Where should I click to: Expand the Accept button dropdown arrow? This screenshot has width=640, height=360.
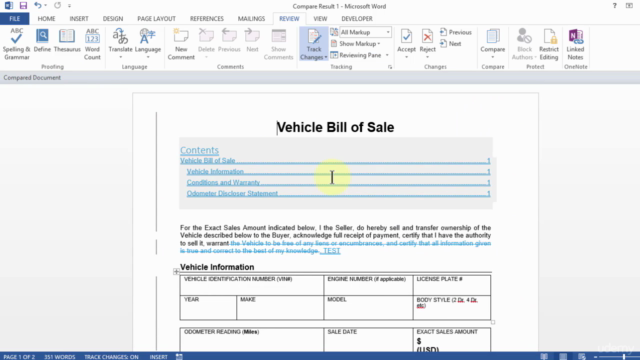point(406,57)
